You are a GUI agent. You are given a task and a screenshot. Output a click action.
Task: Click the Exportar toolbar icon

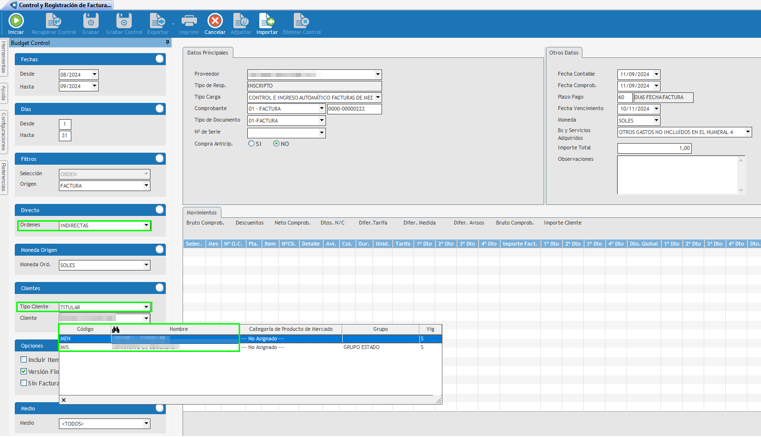(157, 21)
